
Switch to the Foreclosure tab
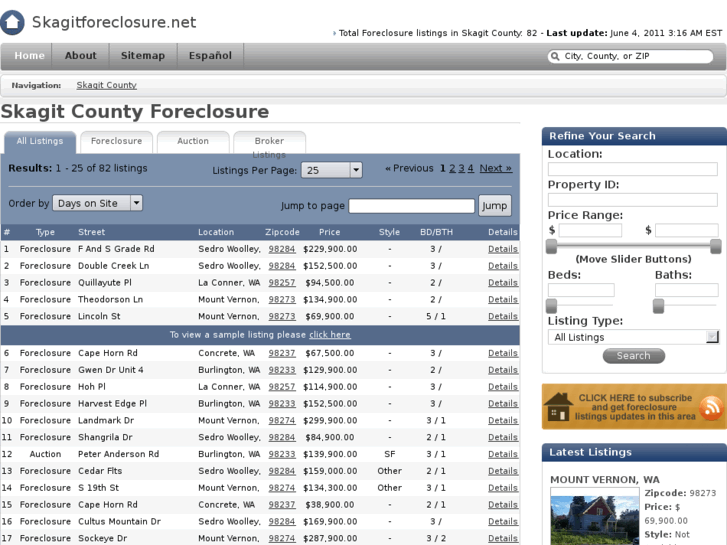(116, 141)
